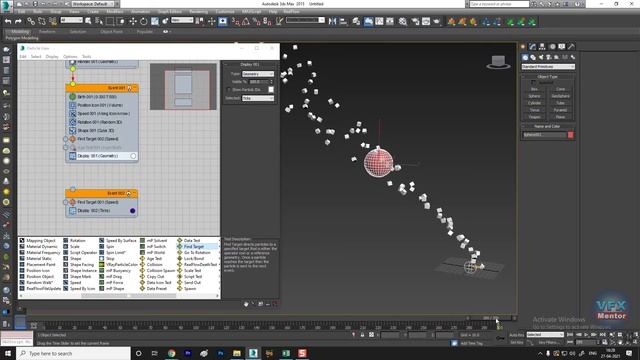The image size is (640, 360).
Task: Click the Mirror tool icon
Action: (332, 21)
